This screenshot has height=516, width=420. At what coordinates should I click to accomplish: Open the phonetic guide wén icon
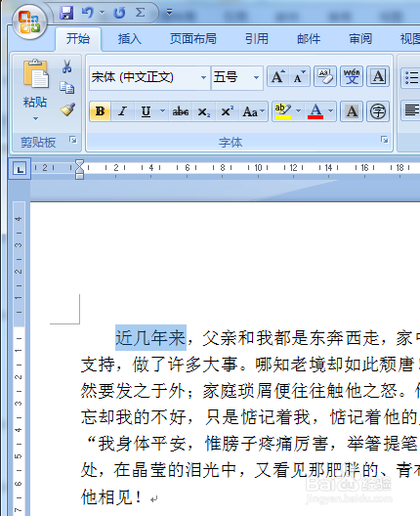coord(352,77)
